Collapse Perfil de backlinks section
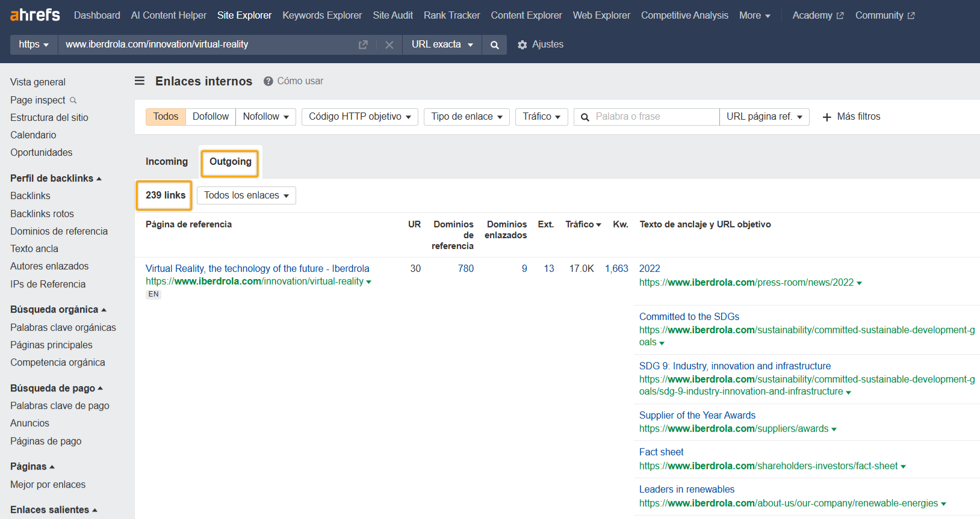 pyautogui.click(x=55, y=179)
